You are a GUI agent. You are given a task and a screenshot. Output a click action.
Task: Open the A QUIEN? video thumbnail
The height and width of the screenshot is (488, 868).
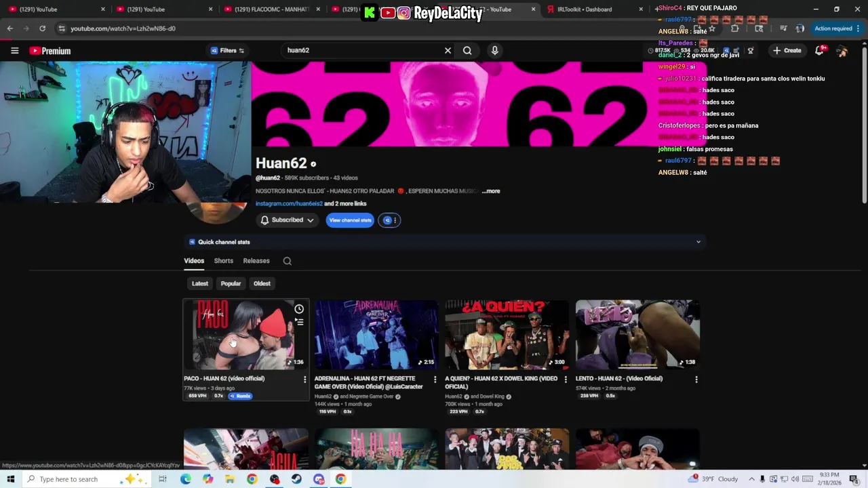coord(507,335)
